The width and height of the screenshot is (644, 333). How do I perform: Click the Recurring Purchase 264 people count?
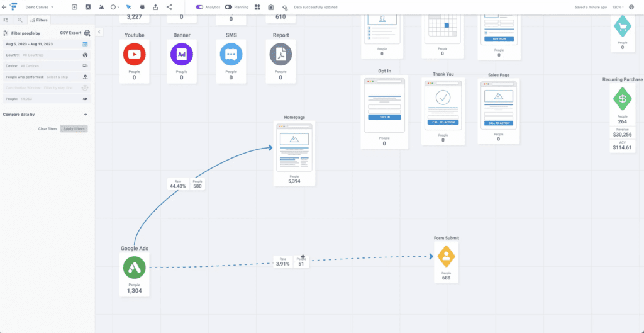pos(622,121)
